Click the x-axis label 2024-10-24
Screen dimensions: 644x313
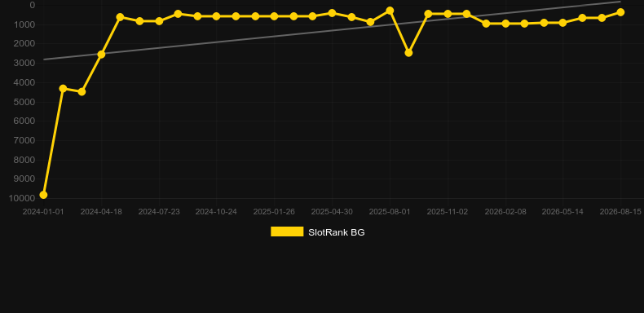pos(216,212)
